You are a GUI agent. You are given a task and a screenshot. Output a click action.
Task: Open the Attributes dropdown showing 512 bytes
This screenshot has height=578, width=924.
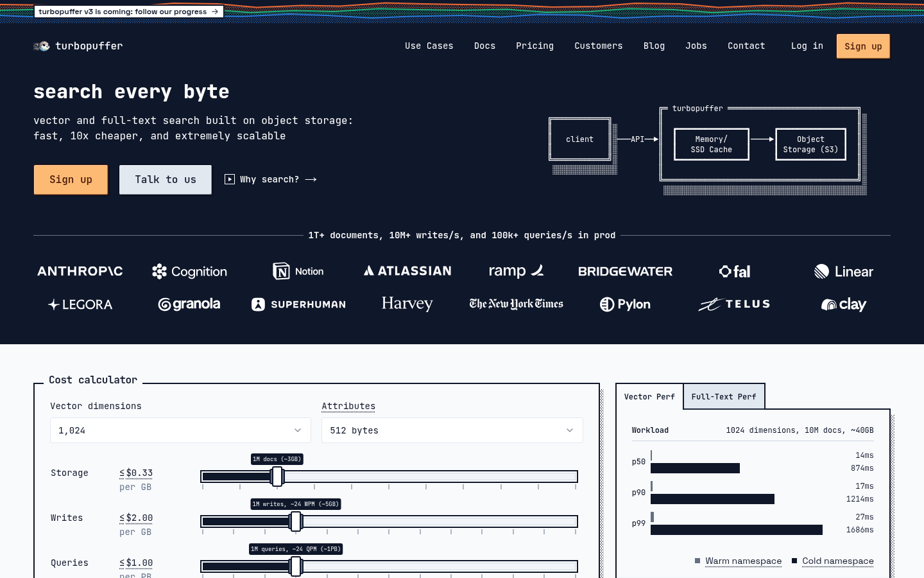452,430
